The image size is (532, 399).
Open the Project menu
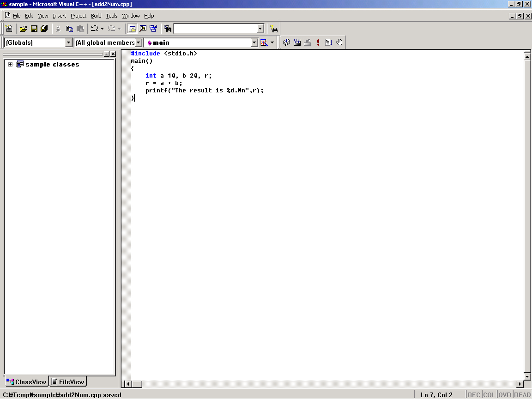pyautogui.click(x=79, y=16)
